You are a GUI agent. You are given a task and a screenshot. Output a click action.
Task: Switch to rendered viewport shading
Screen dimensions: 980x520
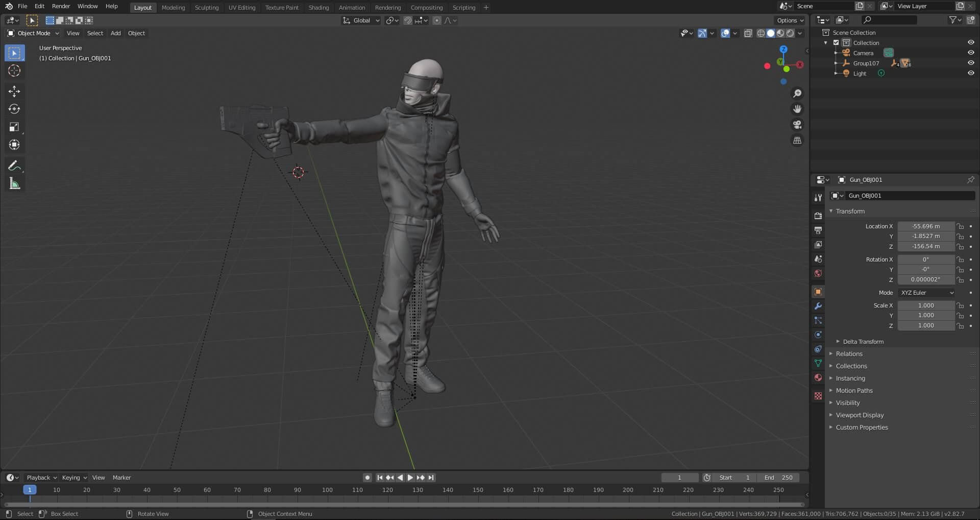pos(790,33)
